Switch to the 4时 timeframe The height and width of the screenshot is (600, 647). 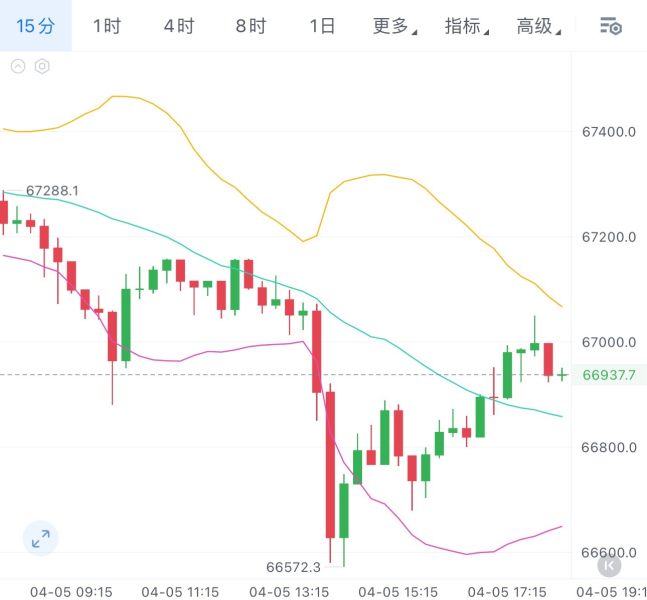pos(179,26)
